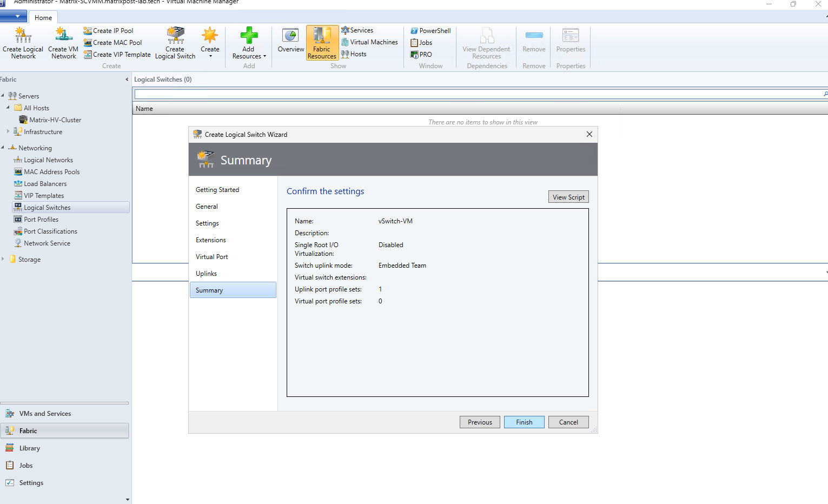Viewport: 828px width, 504px height.
Task: Close the Create Logical Switch Wizard dialog
Action: (589, 134)
